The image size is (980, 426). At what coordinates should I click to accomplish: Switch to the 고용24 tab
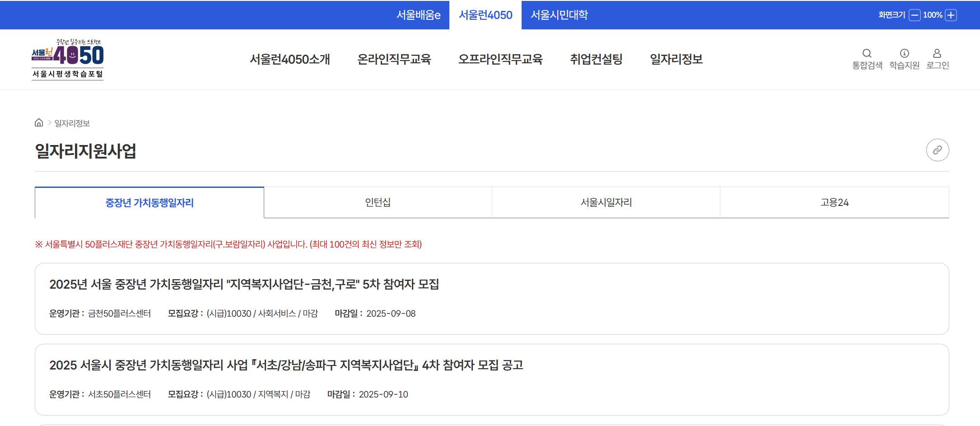(835, 202)
